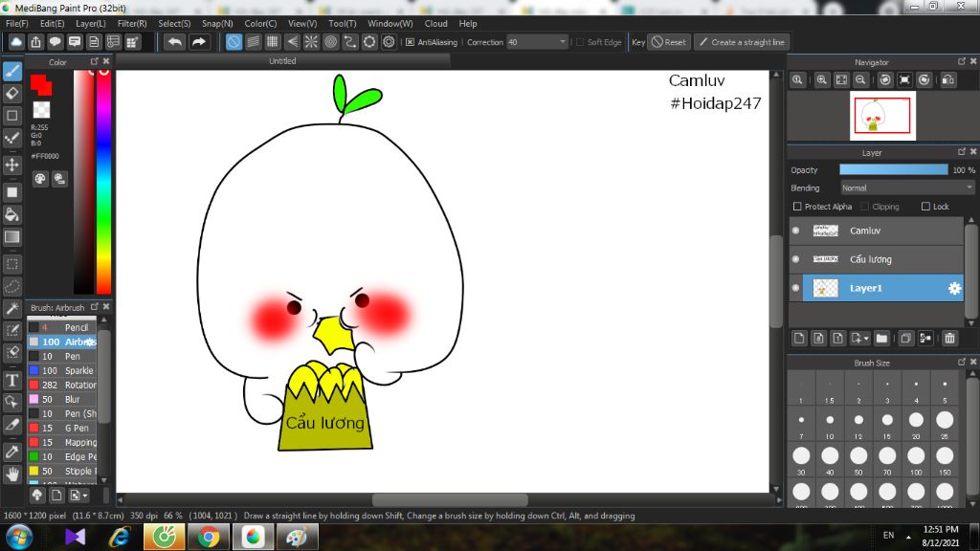Select the Text tool

click(x=12, y=381)
